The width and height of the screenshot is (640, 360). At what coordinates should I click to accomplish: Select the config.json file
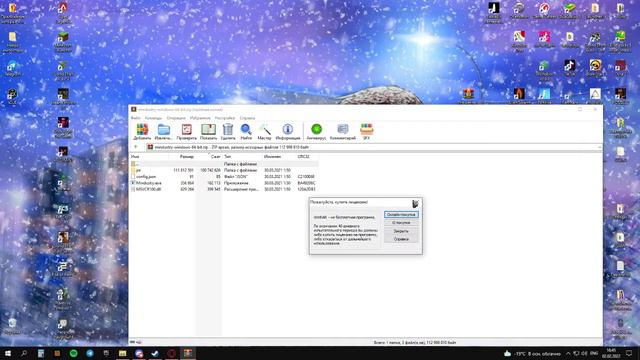click(224, 177)
